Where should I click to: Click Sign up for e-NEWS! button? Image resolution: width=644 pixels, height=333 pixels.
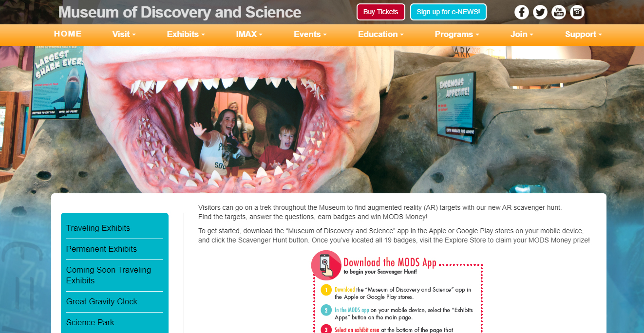(x=448, y=12)
